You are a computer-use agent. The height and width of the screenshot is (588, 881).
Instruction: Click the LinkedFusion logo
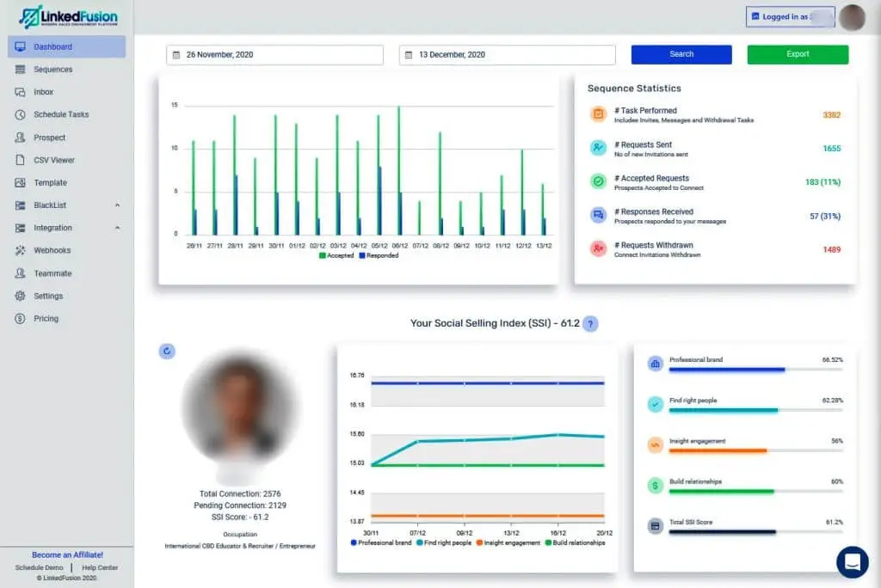[x=68, y=17]
